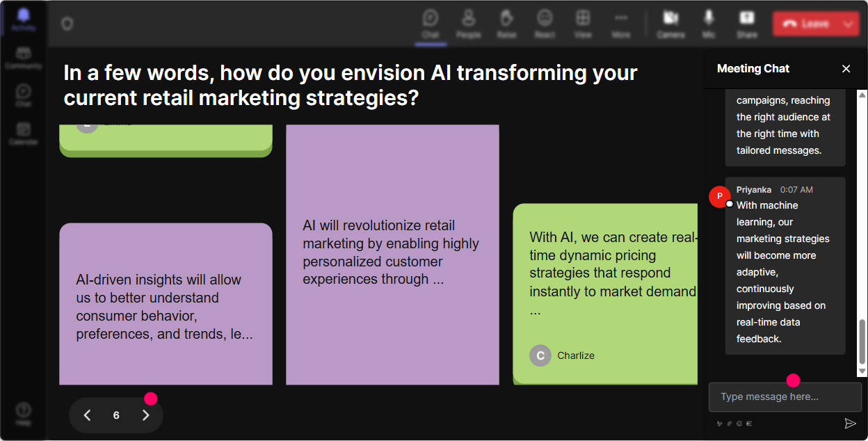The image size is (868, 441).
Task: Click the chat message ending 'tailored messages.'
Action: click(x=785, y=127)
